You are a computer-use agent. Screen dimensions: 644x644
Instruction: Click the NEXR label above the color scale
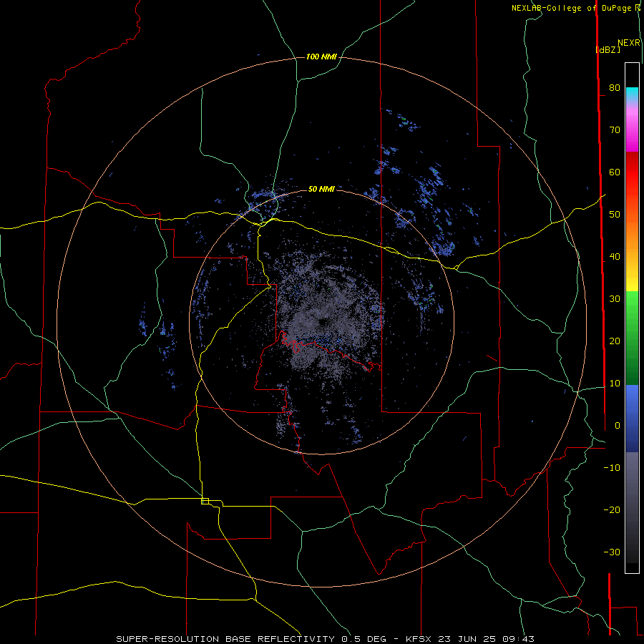(629, 43)
